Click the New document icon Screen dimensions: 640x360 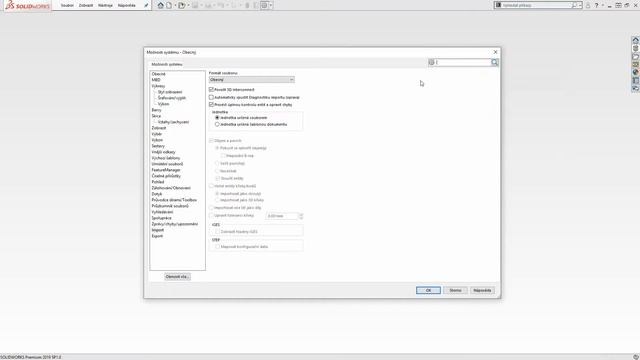pyautogui.click(x=169, y=5)
